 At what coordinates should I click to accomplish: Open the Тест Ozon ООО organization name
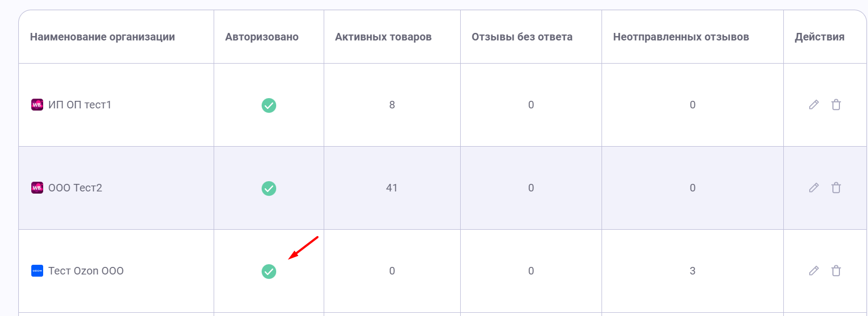click(86, 271)
